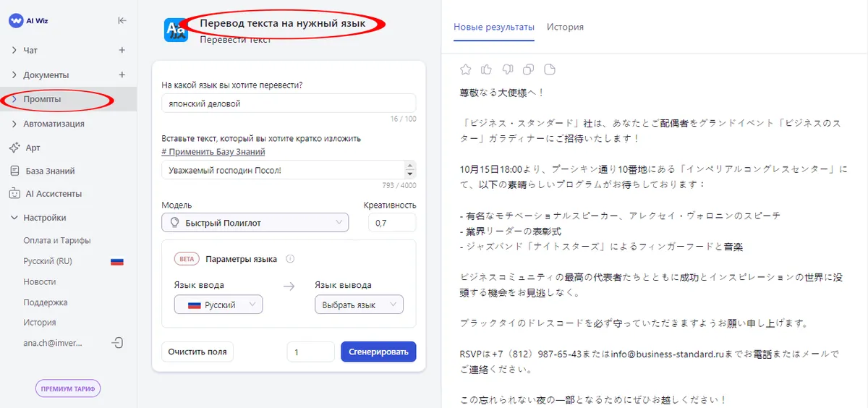Open the Язык ввода Русский dropdown
The height and width of the screenshot is (408, 868).
pos(218,305)
